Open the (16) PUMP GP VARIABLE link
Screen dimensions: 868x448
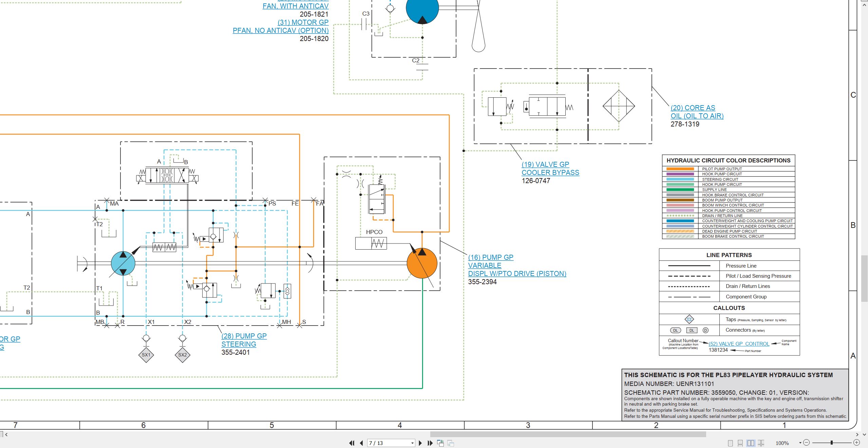[517, 266]
